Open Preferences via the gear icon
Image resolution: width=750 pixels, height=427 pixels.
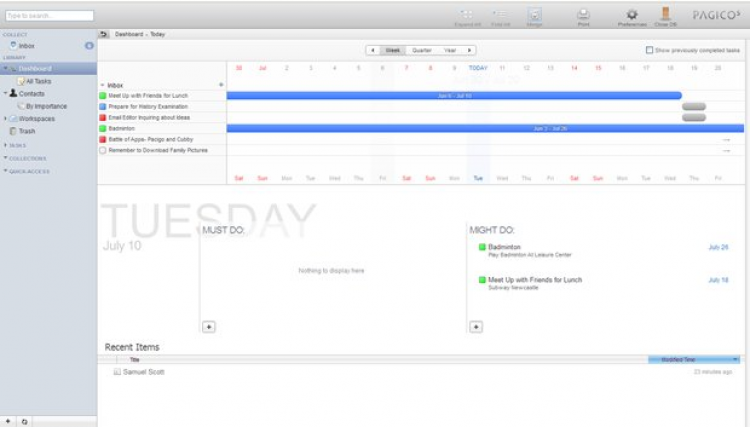[x=632, y=14]
